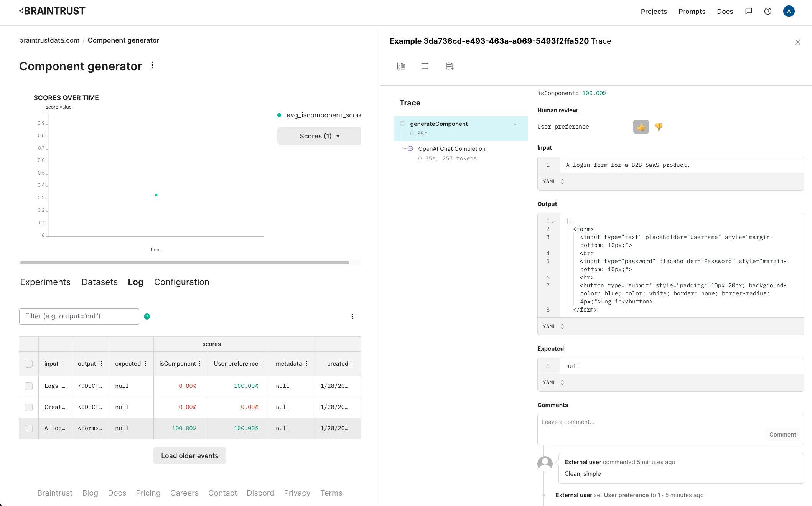The image size is (812, 506).
Task: Open the bar chart metrics icon in trace panel
Action: point(401,66)
